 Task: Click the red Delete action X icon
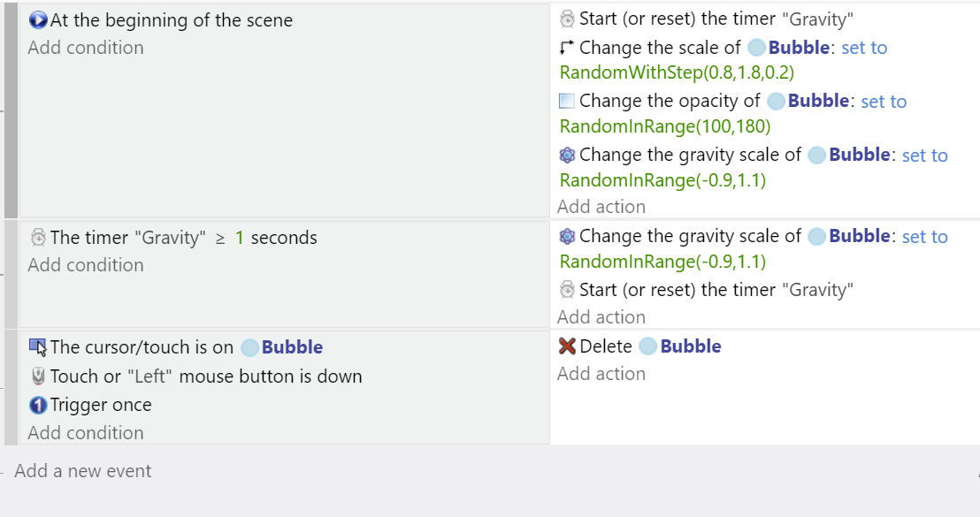(x=567, y=346)
